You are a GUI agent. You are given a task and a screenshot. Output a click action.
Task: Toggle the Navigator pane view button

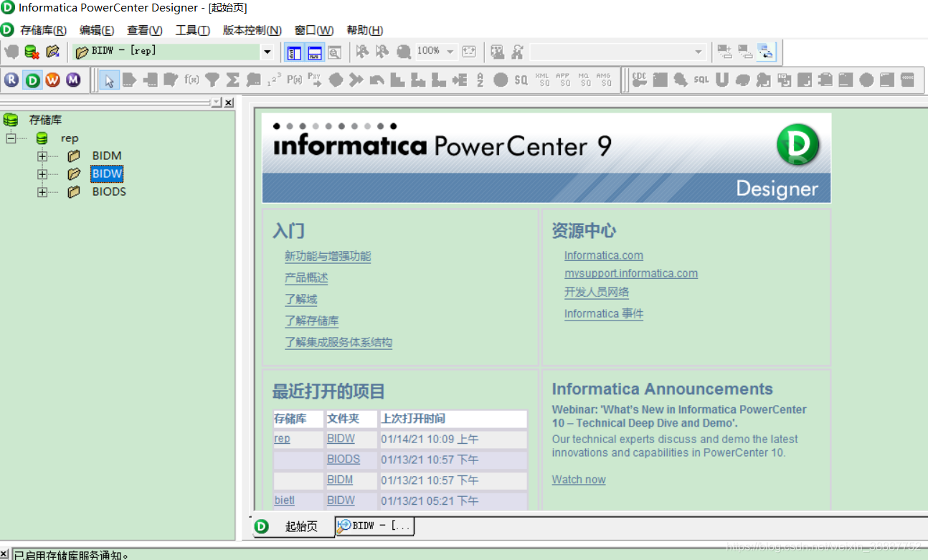point(293,52)
